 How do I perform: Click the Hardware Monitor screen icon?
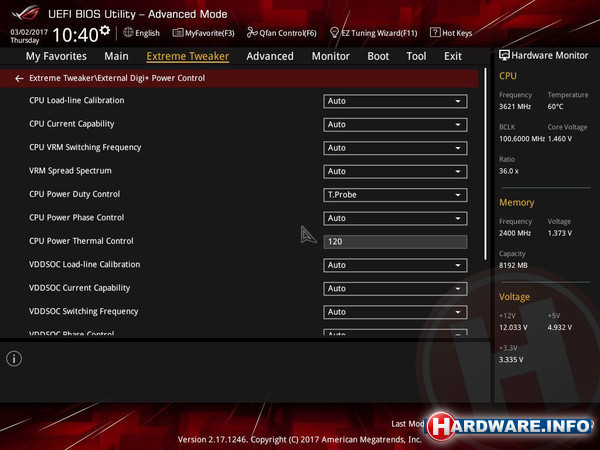click(504, 55)
